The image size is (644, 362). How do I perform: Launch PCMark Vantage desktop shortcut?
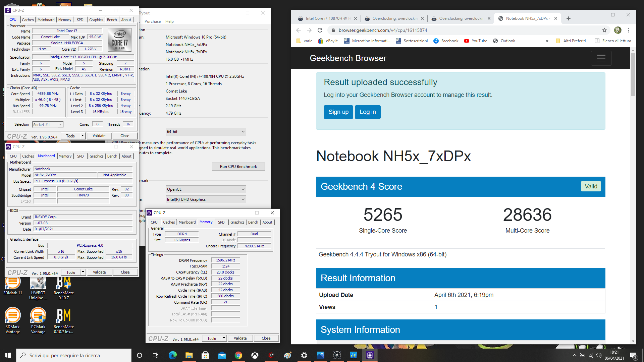38,321
